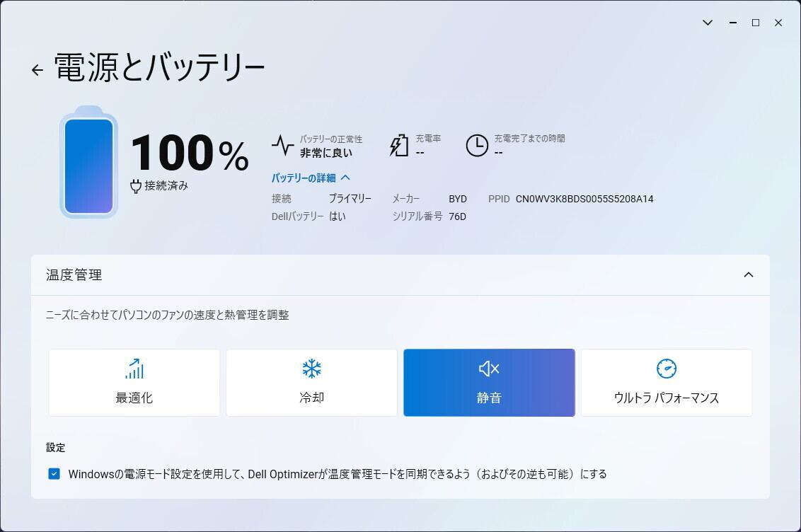Viewport: 801px width, 532px height.
Task: Collapse the 温度管理 section chevron
Action: click(749, 274)
